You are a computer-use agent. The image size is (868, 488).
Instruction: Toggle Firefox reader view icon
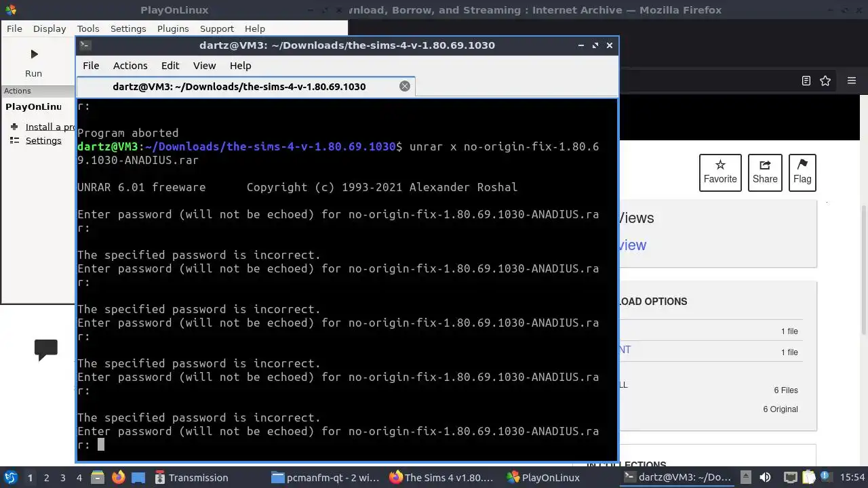806,81
